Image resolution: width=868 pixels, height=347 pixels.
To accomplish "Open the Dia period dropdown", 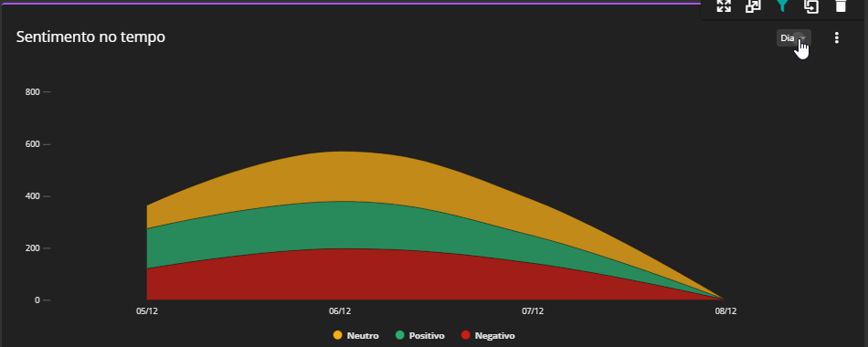I will coord(793,38).
